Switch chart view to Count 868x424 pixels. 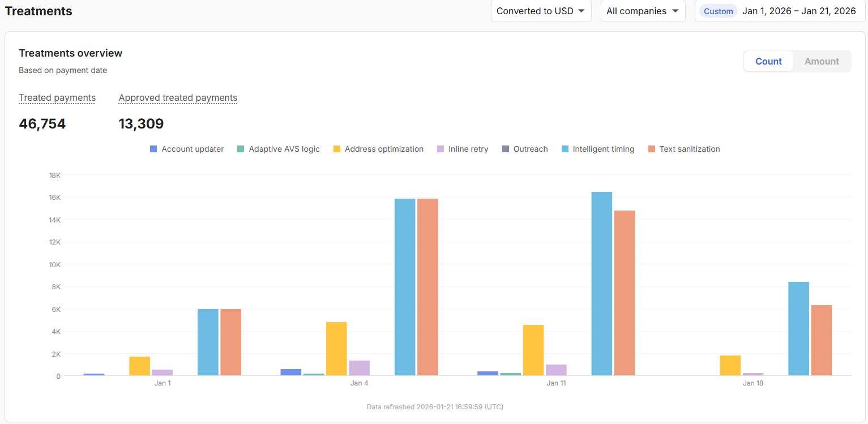[768, 61]
